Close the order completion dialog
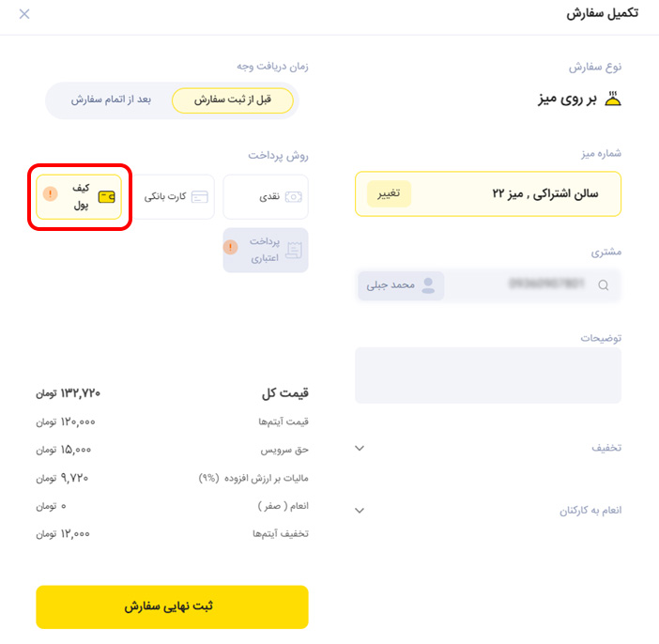This screenshot has width=659, height=644. (x=24, y=14)
